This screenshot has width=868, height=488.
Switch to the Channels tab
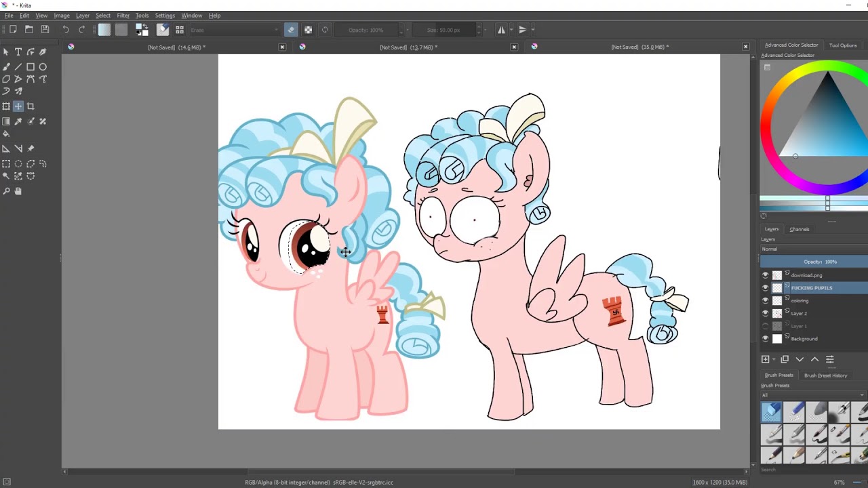tap(799, 229)
